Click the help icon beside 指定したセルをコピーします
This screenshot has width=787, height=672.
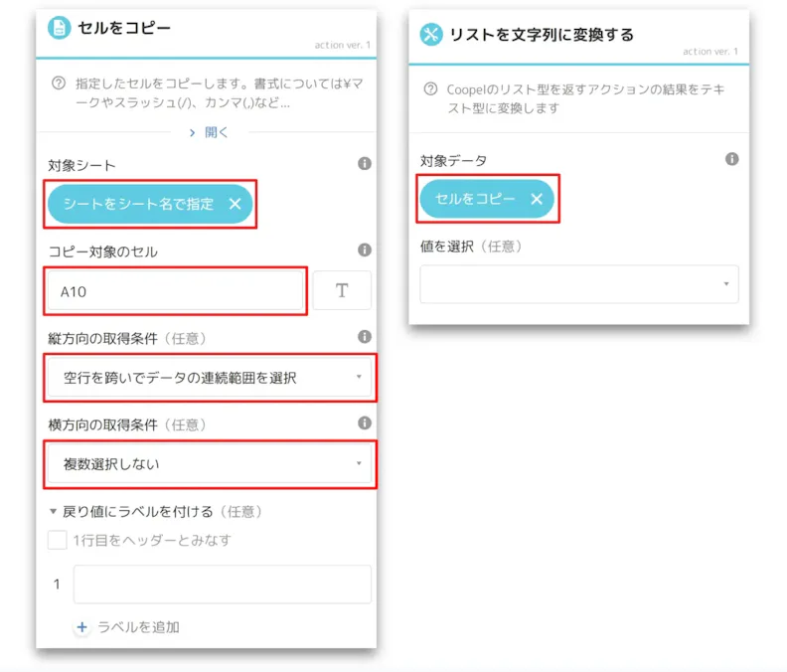pos(59,83)
